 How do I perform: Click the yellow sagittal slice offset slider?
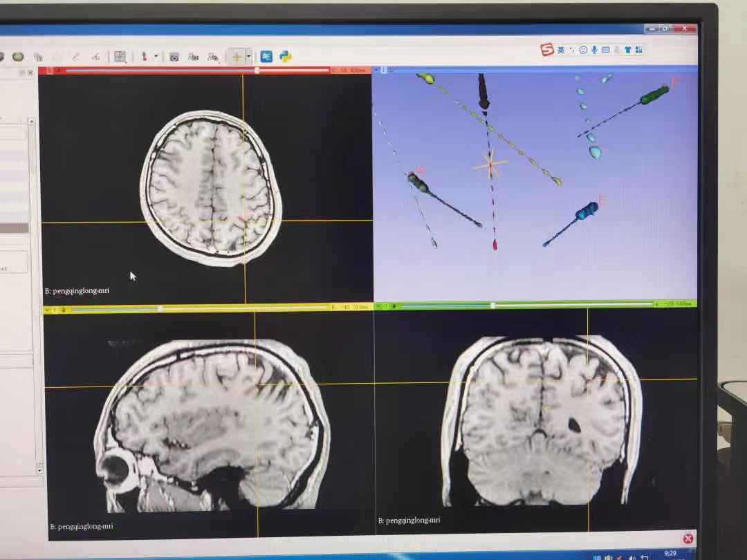tap(160, 308)
